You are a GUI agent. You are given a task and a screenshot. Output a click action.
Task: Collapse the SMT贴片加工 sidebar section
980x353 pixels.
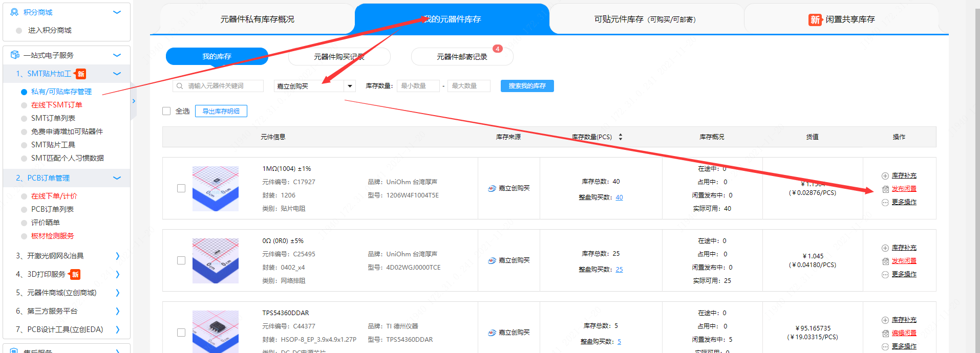(117, 74)
